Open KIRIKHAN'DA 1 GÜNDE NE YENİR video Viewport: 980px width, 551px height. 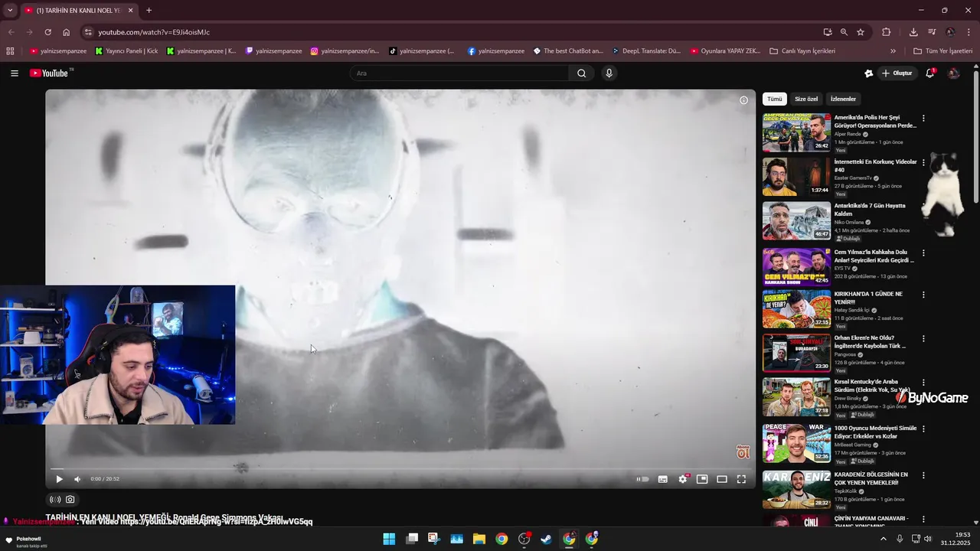click(x=796, y=309)
